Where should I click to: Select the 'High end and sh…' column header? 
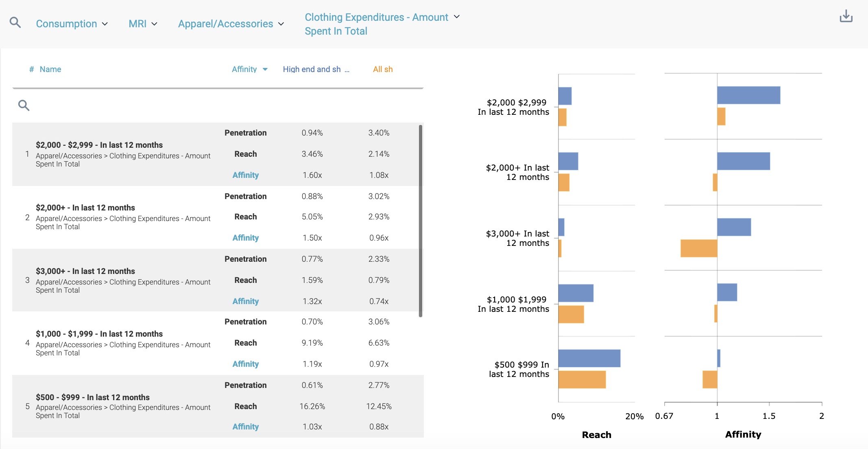[x=316, y=70]
